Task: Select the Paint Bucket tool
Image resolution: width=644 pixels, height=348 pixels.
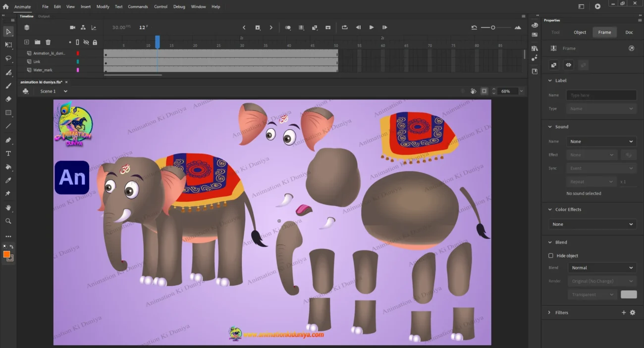Action: pyautogui.click(x=8, y=167)
